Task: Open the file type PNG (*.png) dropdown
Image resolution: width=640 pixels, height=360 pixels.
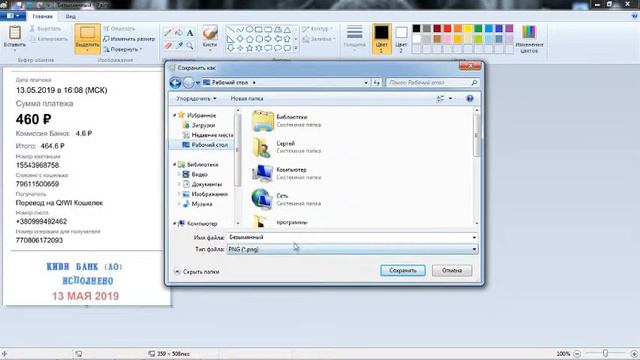Action: [352, 249]
